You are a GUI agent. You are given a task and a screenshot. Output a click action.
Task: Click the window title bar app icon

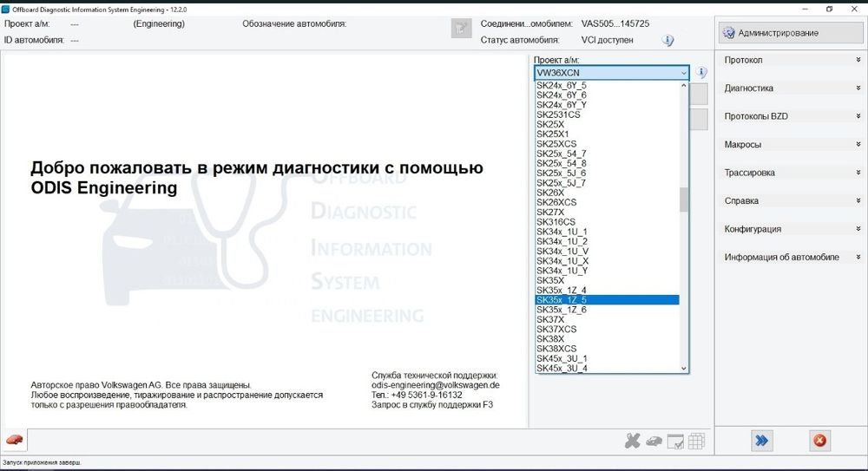click(5, 10)
